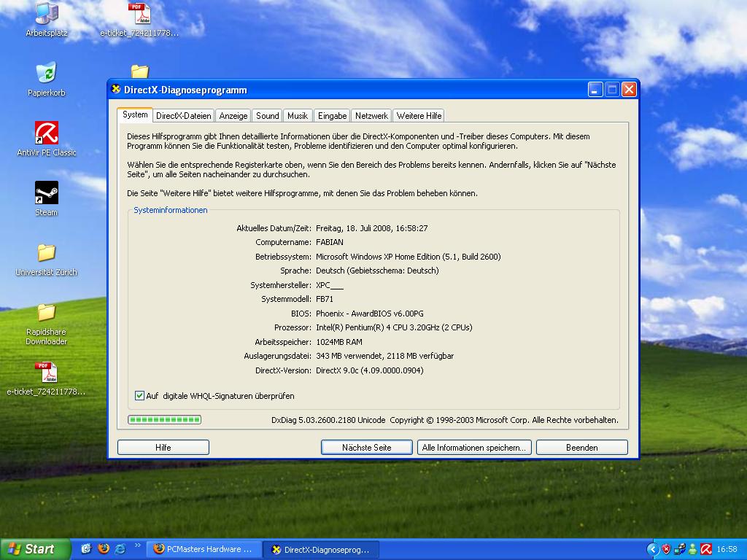Click the DirectX-Diagnoseprogramm title bar text
This screenshot has height=560, width=747.
click(185, 90)
